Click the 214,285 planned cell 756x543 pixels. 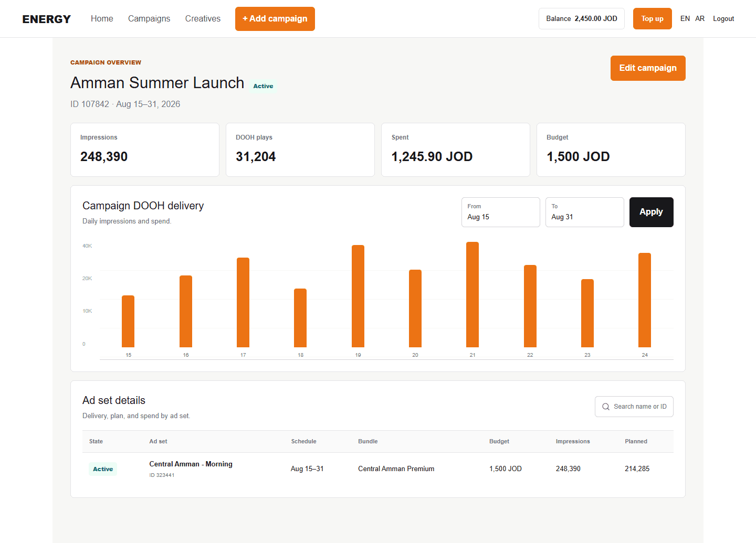[x=637, y=469]
